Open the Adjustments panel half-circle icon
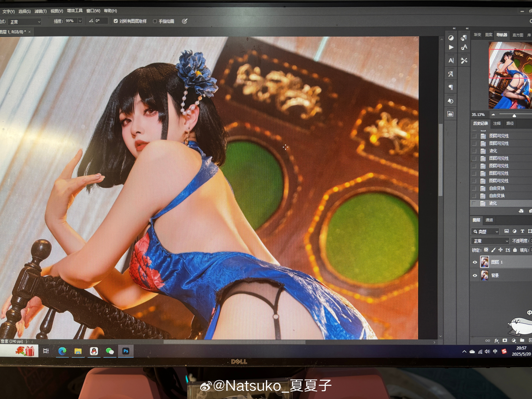Screen dimensions: 532x399 click(x=451, y=38)
